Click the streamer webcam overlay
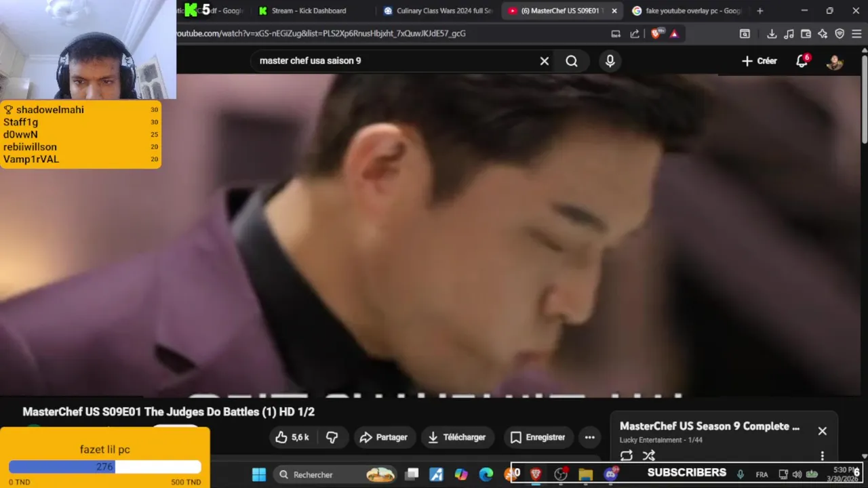The width and height of the screenshot is (868, 488). (x=88, y=49)
